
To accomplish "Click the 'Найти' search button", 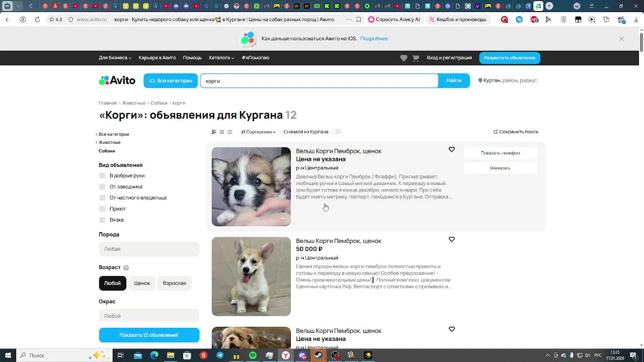I will click(454, 80).
